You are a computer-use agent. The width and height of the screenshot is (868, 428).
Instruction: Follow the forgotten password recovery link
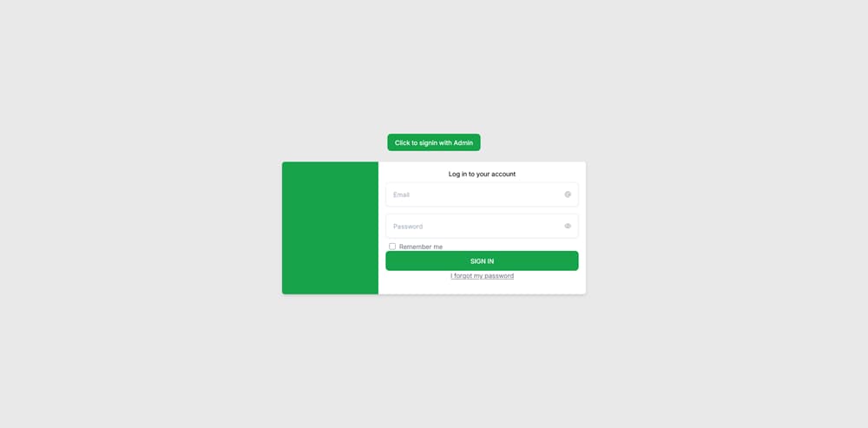coord(482,276)
